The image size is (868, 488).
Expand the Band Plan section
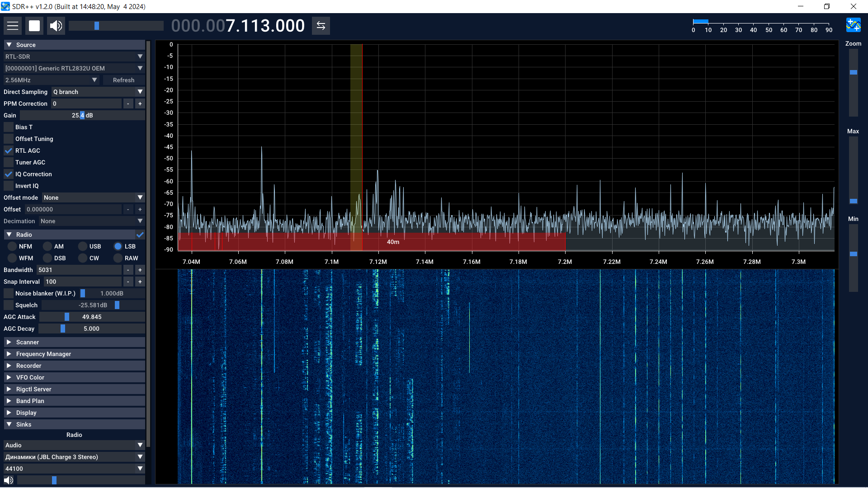pyautogui.click(x=74, y=401)
